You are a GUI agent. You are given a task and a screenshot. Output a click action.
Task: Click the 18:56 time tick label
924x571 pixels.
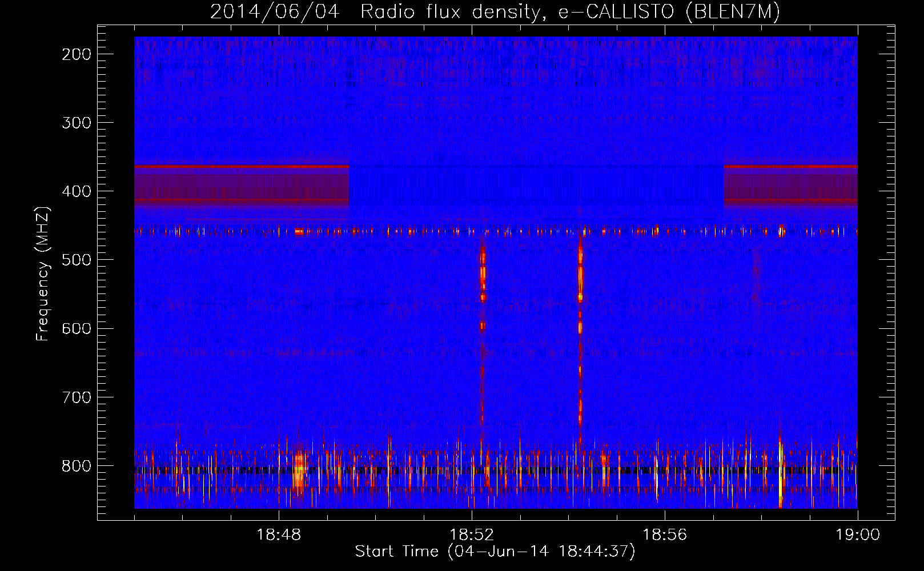coord(665,535)
